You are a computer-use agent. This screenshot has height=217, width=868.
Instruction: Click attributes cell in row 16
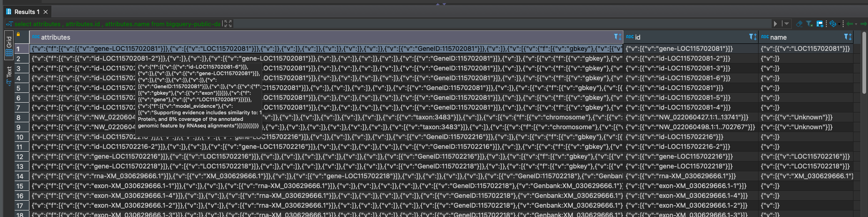click(326, 196)
